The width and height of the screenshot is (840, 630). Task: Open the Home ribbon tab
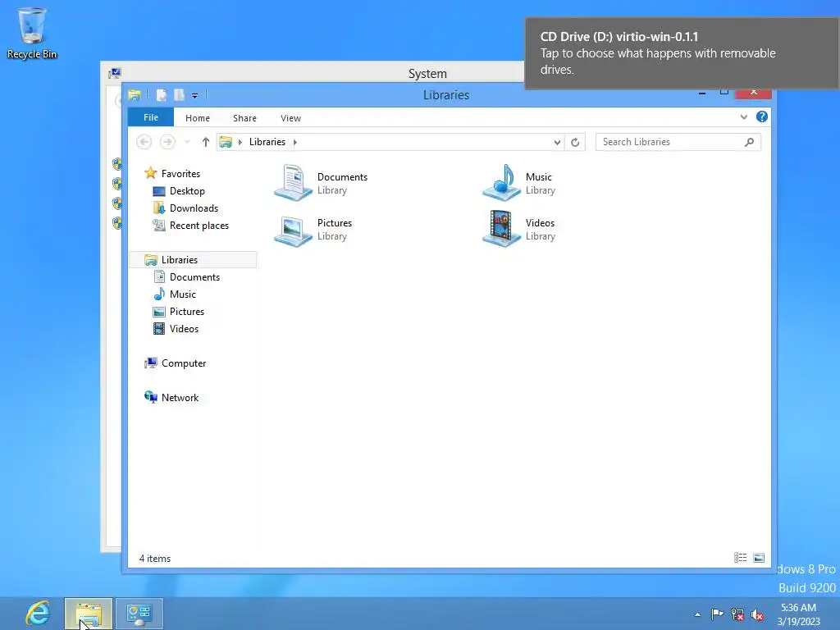(x=198, y=118)
